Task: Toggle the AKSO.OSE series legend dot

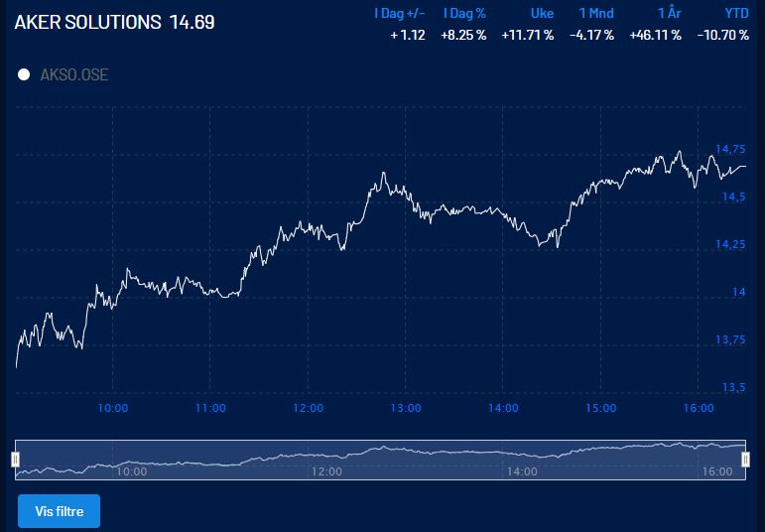Action: pyautogui.click(x=24, y=74)
